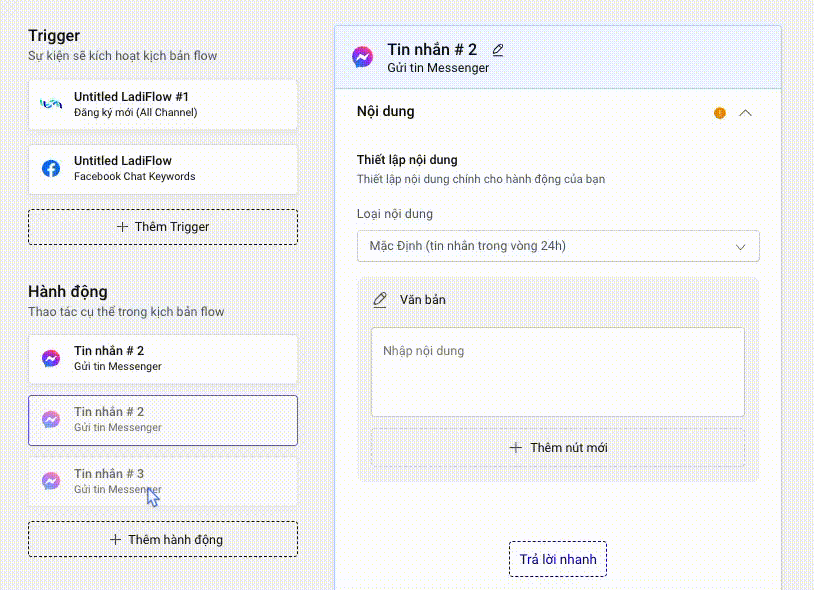The image size is (814, 590).
Task: Click the Messenger icon of Tin nhắn # 3
Action: tap(51, 481)
